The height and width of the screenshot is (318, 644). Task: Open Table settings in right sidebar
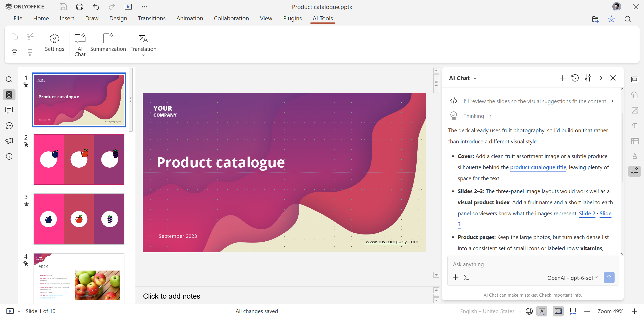(635, 141)
